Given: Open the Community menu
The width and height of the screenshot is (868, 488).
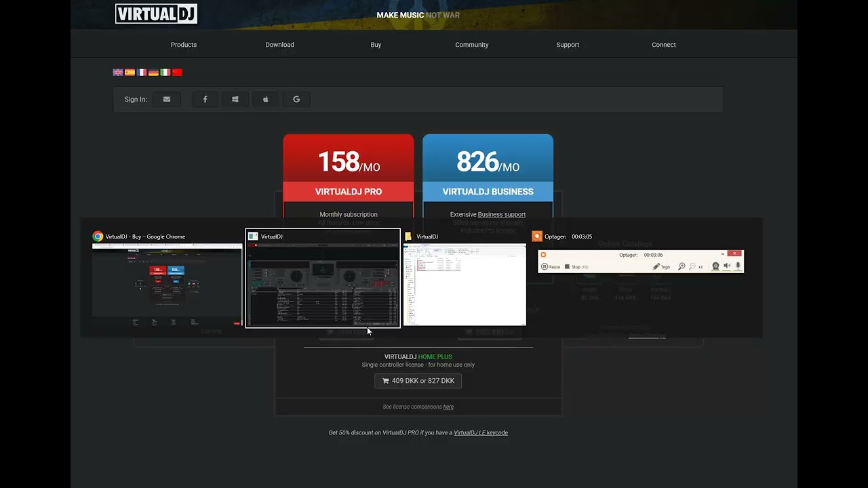Looking at the screenshot, I should (472, 45).
